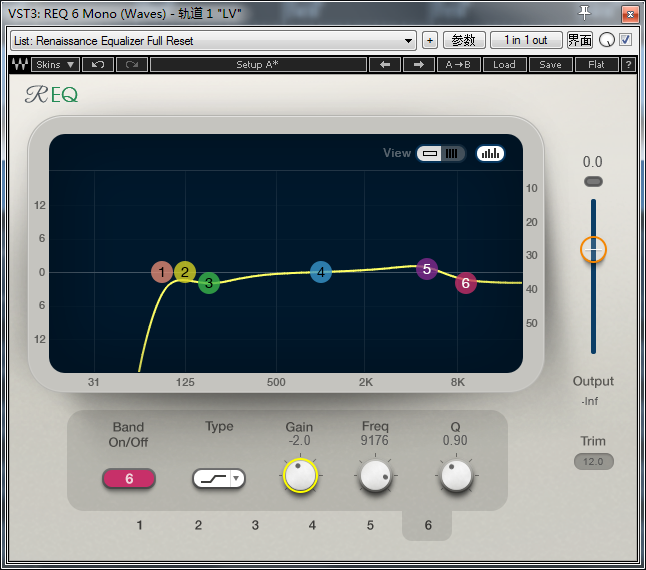Select the multi-line View mode
The image size is (646, 570).
[452, 154]
